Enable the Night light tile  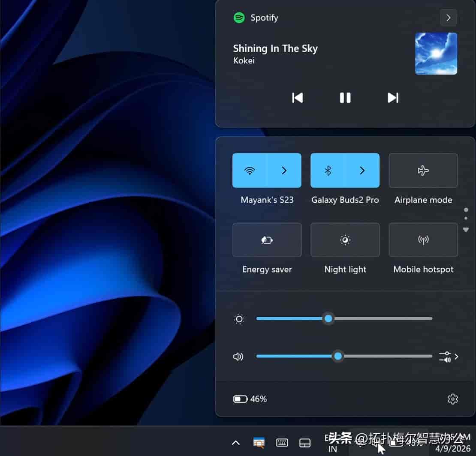[345, 240]
